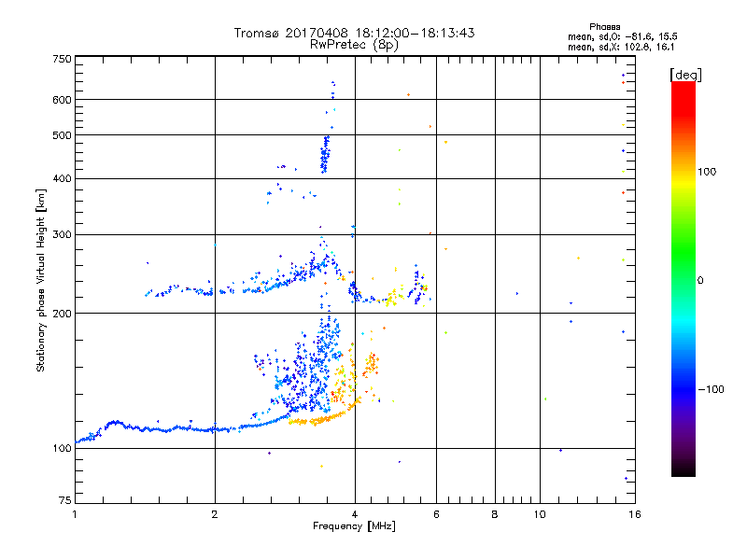Click the 'Phases' heading text
Viewport: 747px width, 560px height.
click(604, 27)
